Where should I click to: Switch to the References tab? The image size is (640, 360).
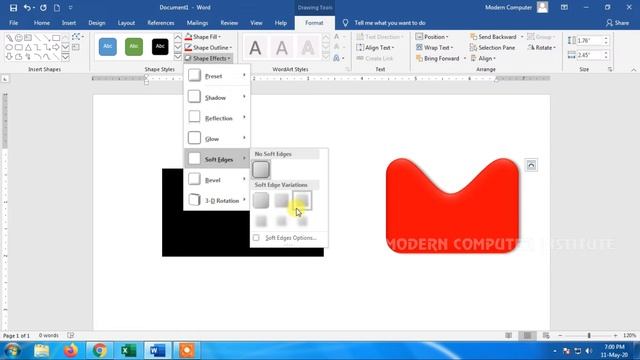[x=161, y=23]
